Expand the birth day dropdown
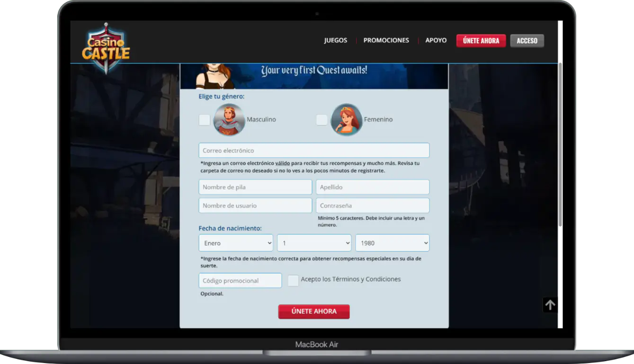The image size is (634, 364). pyautogui.click(x=314, y=243)
